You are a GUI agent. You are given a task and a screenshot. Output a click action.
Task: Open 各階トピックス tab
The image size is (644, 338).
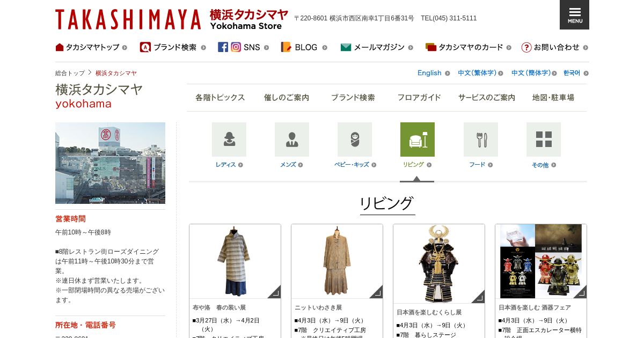(220, 98)
